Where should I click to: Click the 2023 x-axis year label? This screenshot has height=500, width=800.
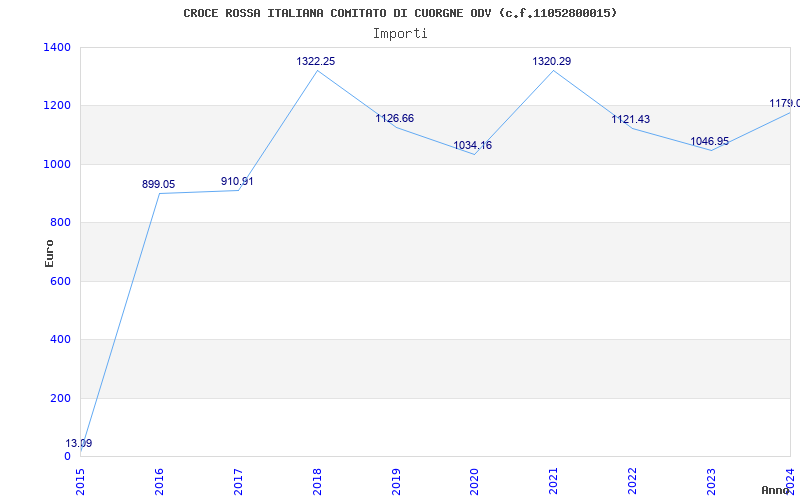711,481
